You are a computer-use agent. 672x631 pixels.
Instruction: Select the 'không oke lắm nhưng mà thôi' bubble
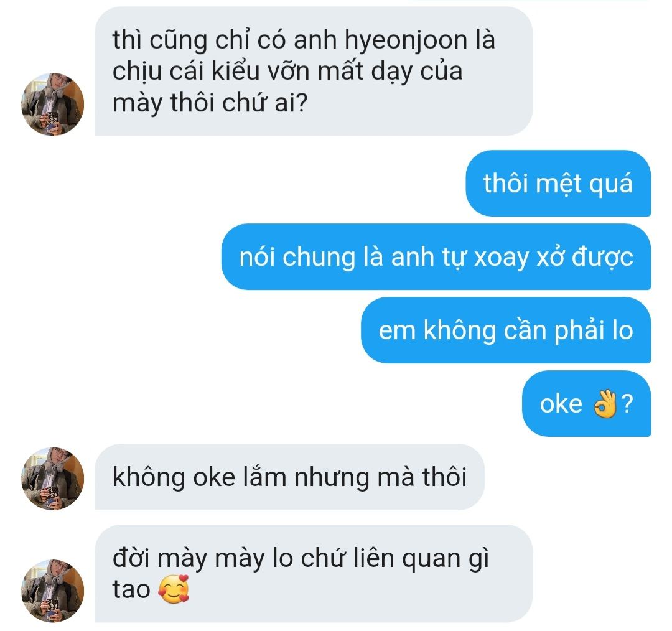pyautogui.click(x=289, y=477)
